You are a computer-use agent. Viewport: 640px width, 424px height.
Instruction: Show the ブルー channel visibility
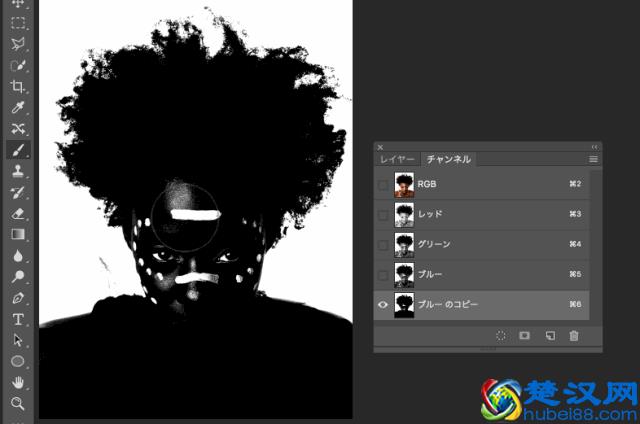pyautogui.click(x=383, y=275)
